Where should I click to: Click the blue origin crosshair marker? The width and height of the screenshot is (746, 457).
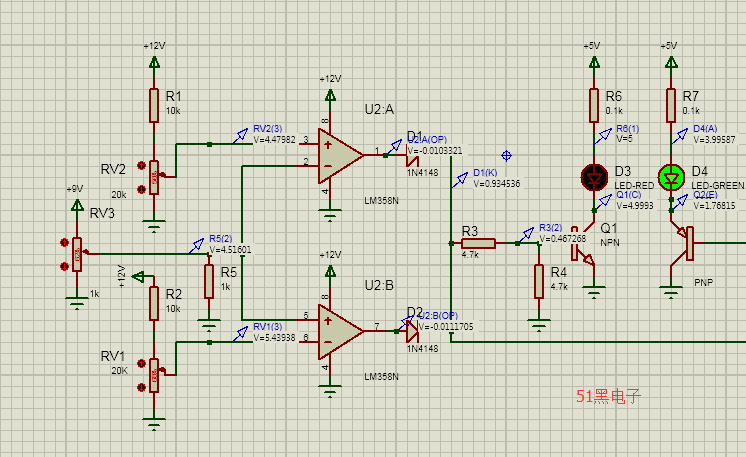click(506, 156)
